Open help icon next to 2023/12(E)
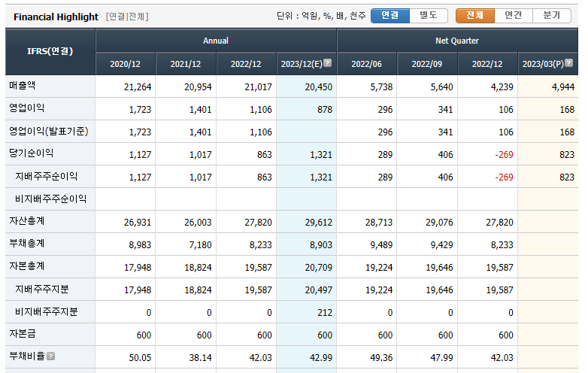 tap(327, 63)
